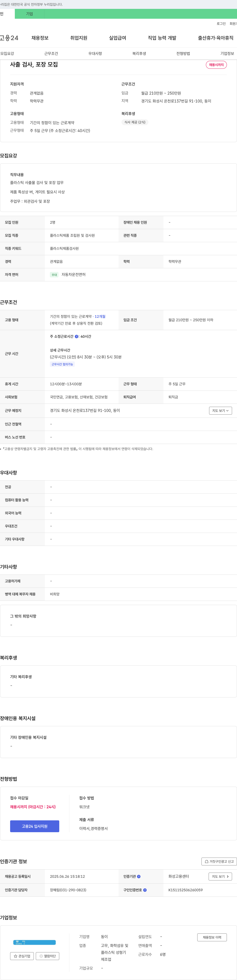Click the 주 소정근로시간 help icon
Viewport: 237px width, 980px height.
click(x=76, y=336)
